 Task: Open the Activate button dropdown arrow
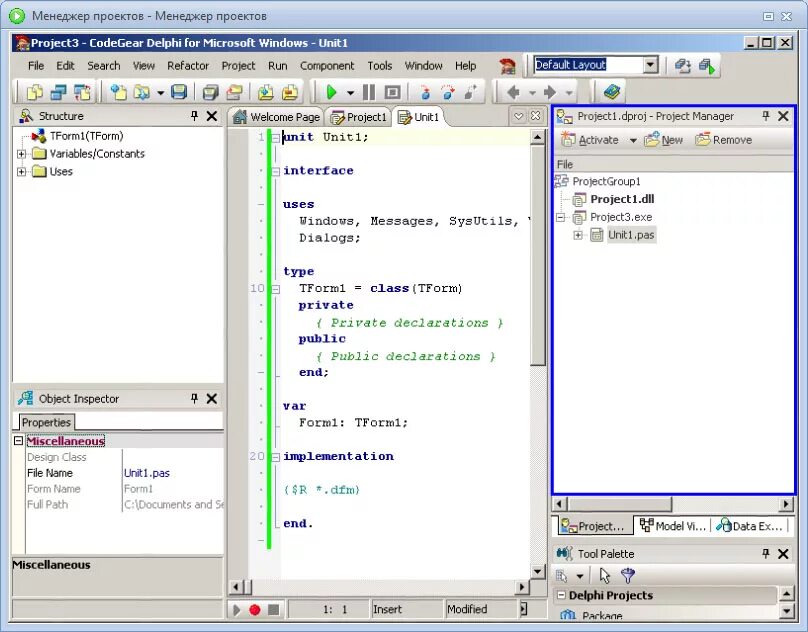click(633, 140)
